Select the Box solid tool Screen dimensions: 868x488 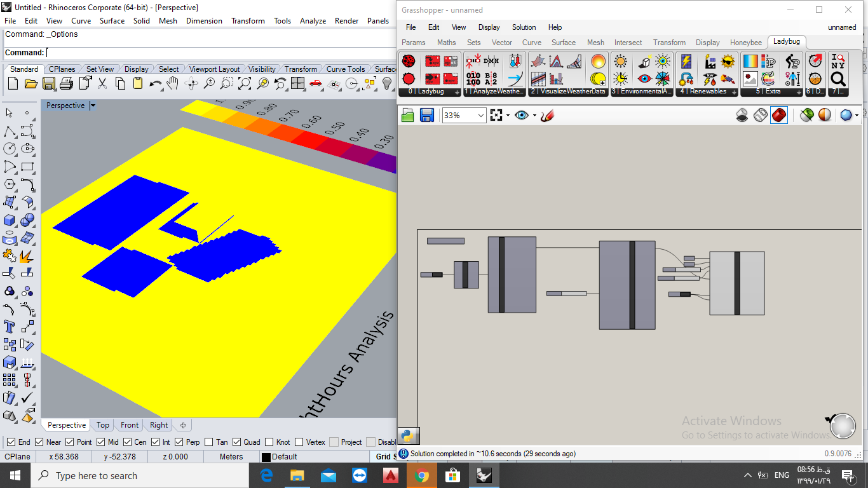pyautogui.click(x=10, y=220)
